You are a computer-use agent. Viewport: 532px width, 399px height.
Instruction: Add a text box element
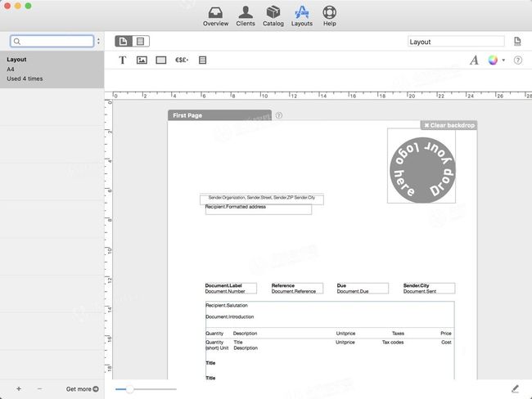[123, 61]
